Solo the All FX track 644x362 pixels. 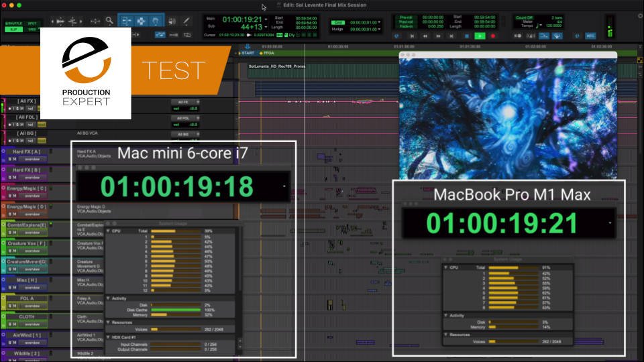coord(17,109)
